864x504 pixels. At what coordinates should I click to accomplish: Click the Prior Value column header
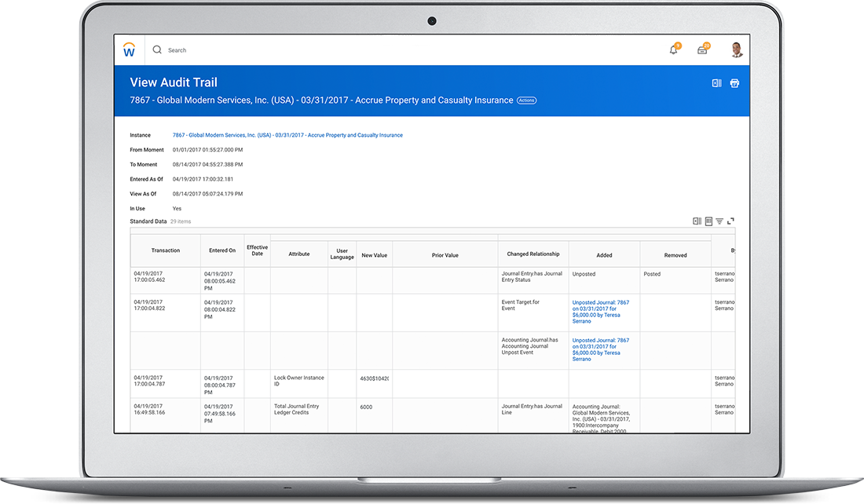(445, 255)
